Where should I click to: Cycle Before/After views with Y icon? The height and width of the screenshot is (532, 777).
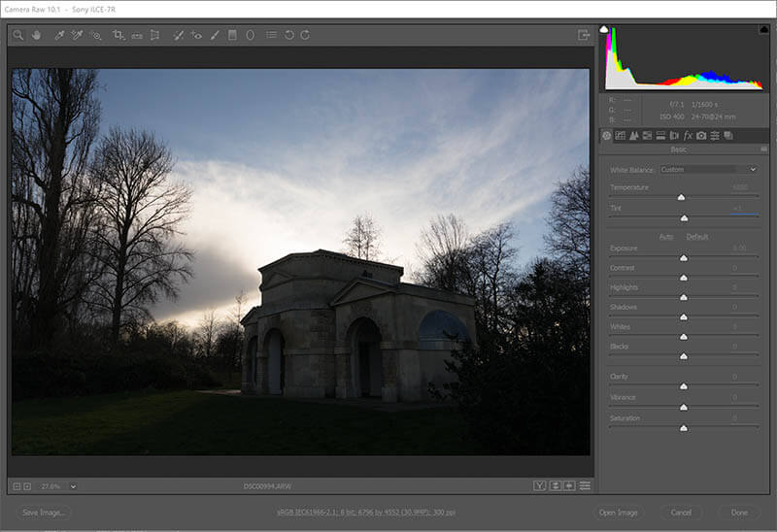pyautogui.click(x=540, y=486)
